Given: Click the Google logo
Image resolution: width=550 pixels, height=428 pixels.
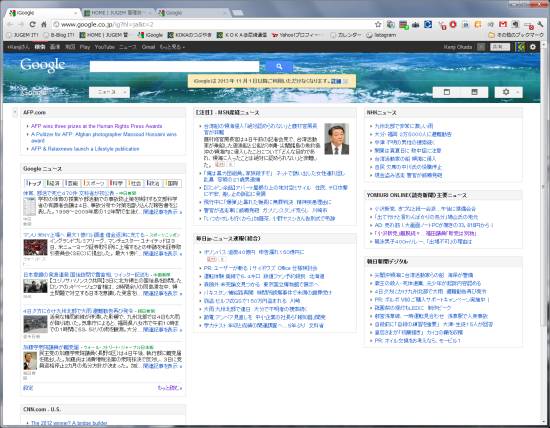Looking at the screenshot, I should pos(42,65).
